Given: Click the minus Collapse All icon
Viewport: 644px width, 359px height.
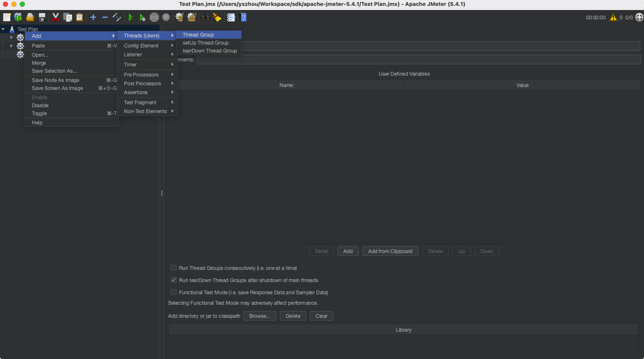Looking at the screenshot, I should [105, 17].
